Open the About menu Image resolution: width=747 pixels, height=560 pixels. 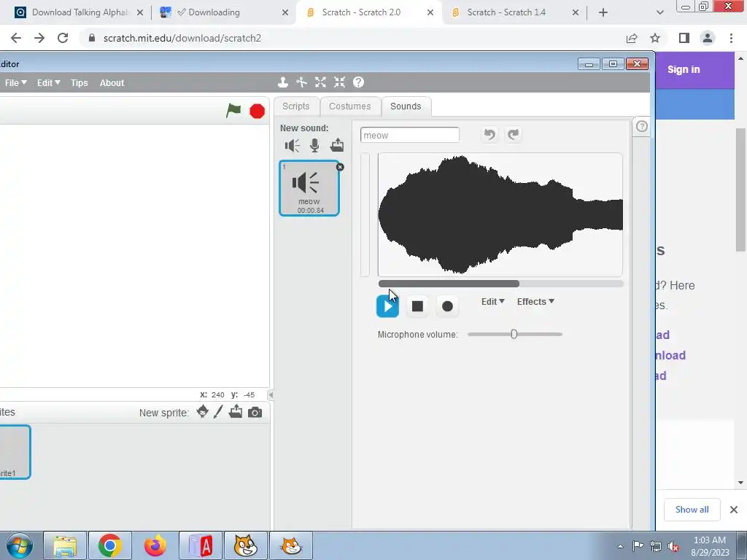click(x=112, y=83)
